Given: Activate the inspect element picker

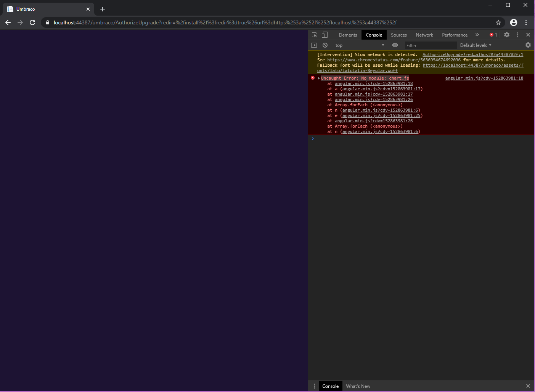Looking at the screenshot, I should (315, 35).
